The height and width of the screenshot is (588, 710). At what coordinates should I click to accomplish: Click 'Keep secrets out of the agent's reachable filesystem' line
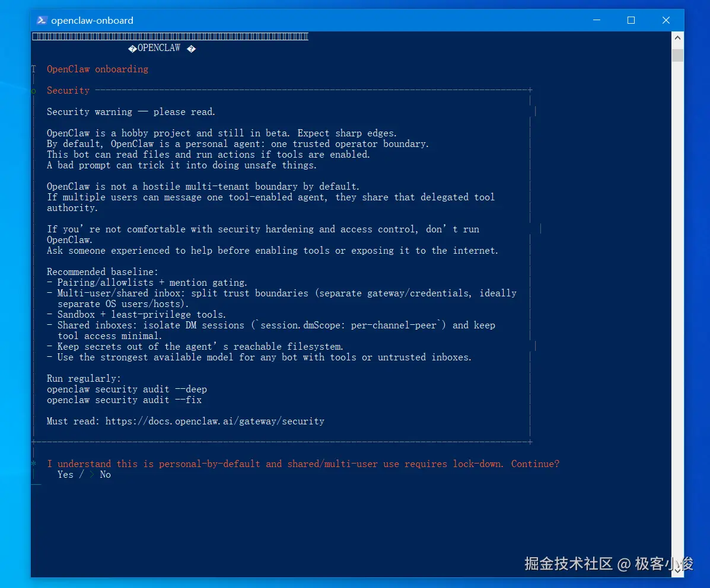point(195,347)
